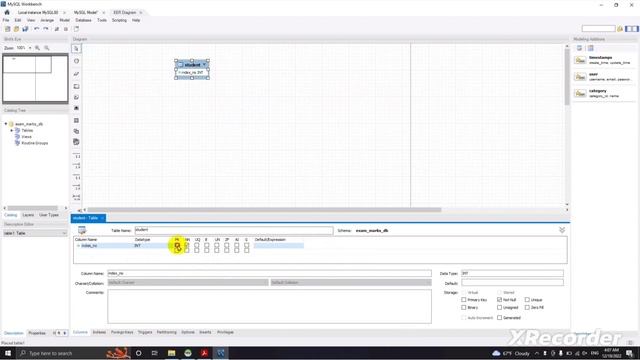Click the Comments text area
This screenshot has height=360, width=640.
[269, 307]
